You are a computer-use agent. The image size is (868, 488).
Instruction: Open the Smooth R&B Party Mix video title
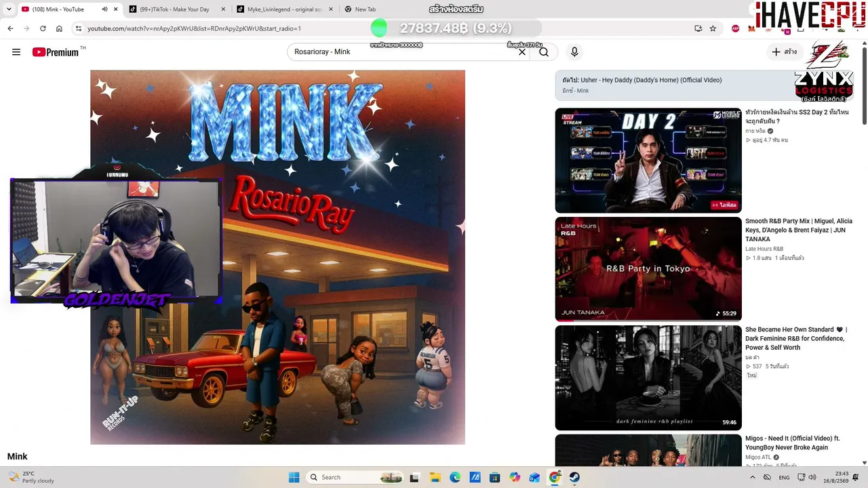coord(799,230)
